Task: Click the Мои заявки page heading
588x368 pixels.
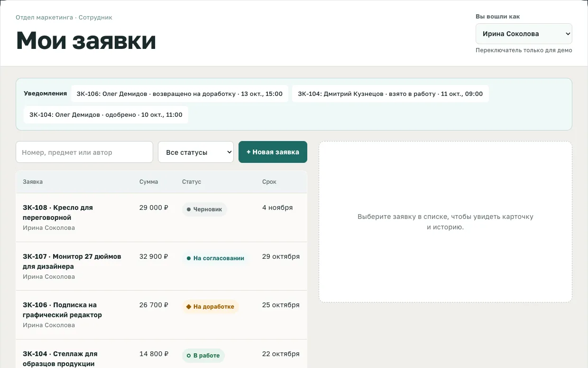Action: point(86,40)
